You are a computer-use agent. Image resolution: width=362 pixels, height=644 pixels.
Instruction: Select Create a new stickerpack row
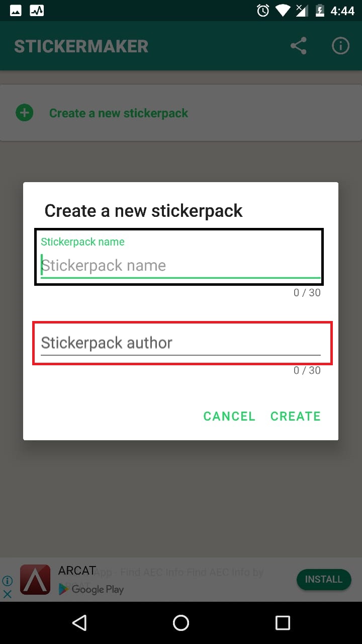coord(181,113)
